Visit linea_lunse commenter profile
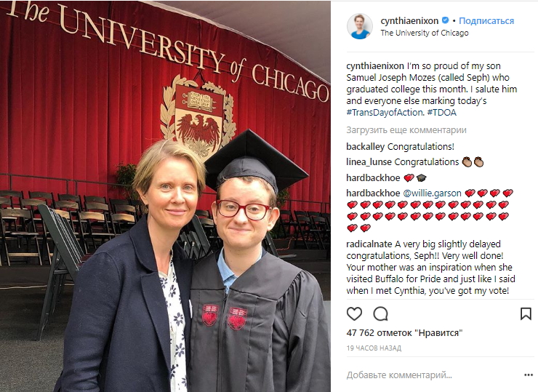This screenshot has width=538, height=392. click(x=369, y=161)
